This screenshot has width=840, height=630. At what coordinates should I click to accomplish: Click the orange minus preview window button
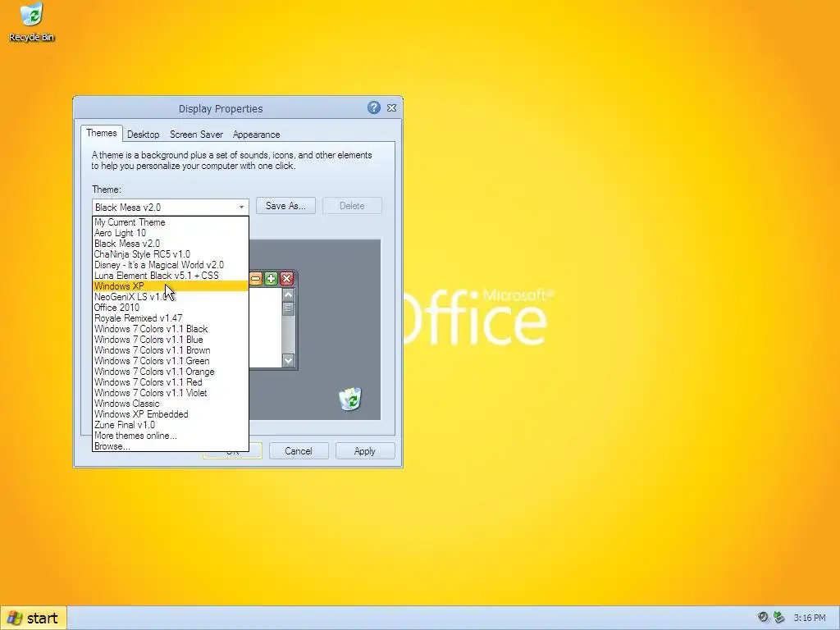pyautogui.click(x=256, y=279)
